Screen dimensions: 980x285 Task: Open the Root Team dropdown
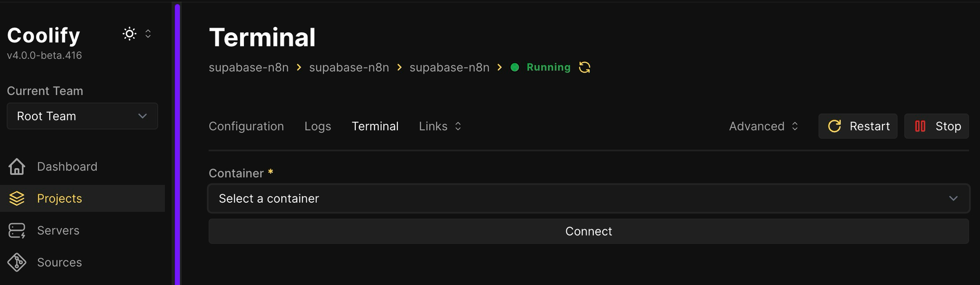pos(82,116)
